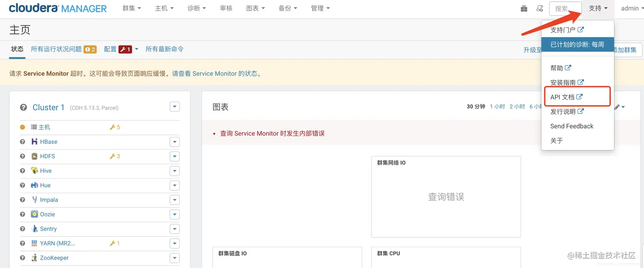Image resolution: width=644 pixels, height=268 pixels.
Task: Expand the HDFS actions dropdown
Action: 175,156
